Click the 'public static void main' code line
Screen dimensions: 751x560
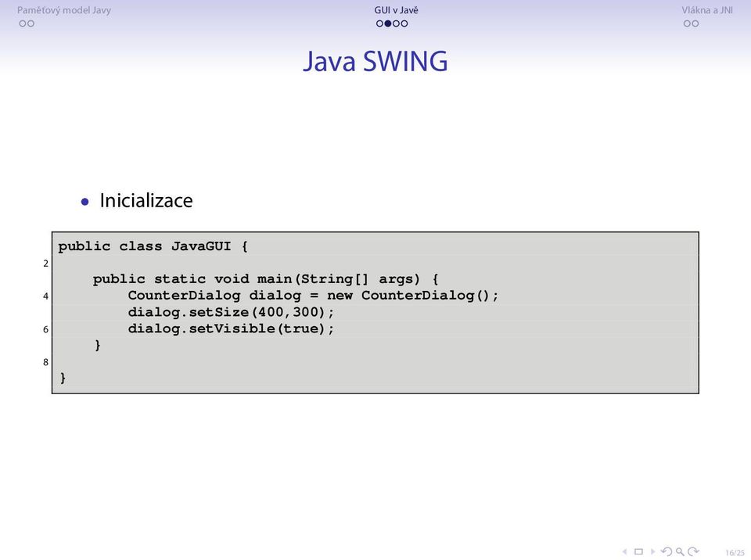[x=266, y=278]
